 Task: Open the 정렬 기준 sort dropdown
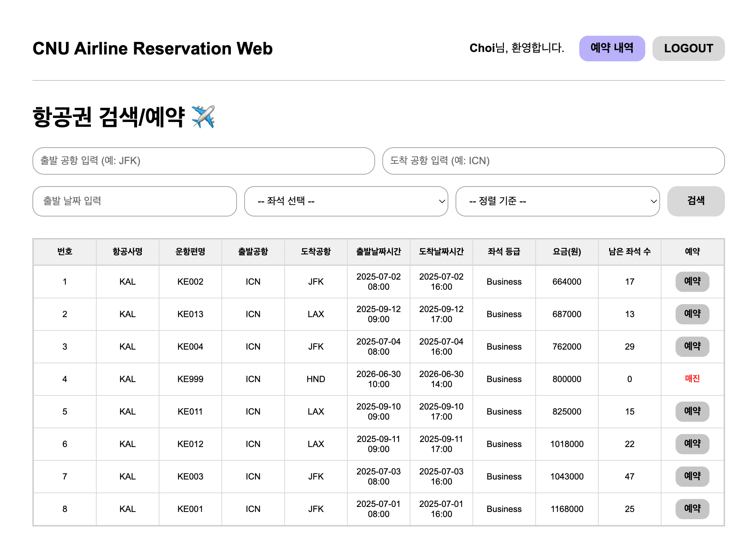coord(558,201)
